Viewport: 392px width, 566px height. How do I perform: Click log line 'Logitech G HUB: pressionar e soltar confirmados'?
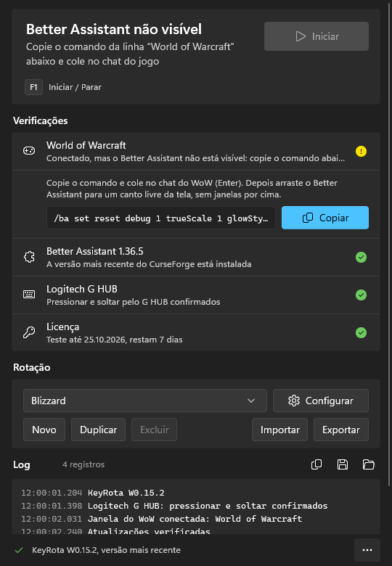(208, 506)
